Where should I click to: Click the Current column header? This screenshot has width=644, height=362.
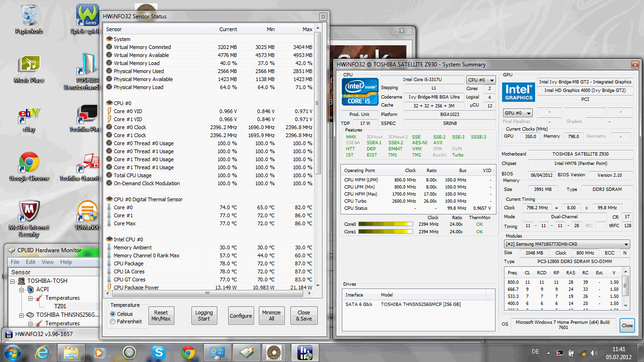pos(221,29)
